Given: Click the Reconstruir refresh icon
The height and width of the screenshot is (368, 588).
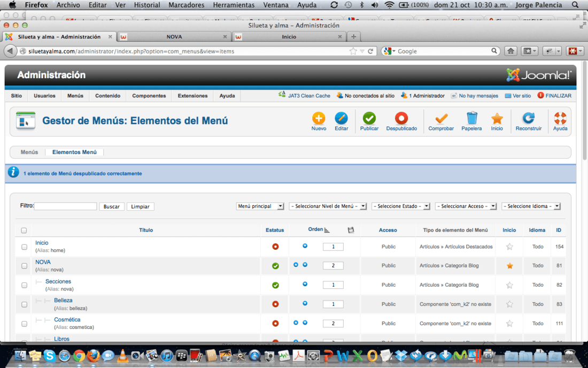Looking at the screenshot, I should click(x=528, y=119).
